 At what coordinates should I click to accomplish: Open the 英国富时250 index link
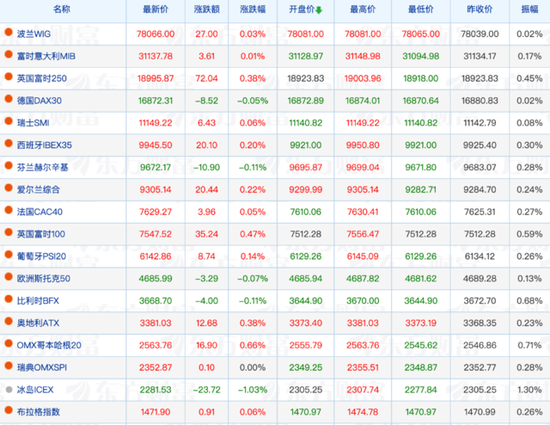42,78
